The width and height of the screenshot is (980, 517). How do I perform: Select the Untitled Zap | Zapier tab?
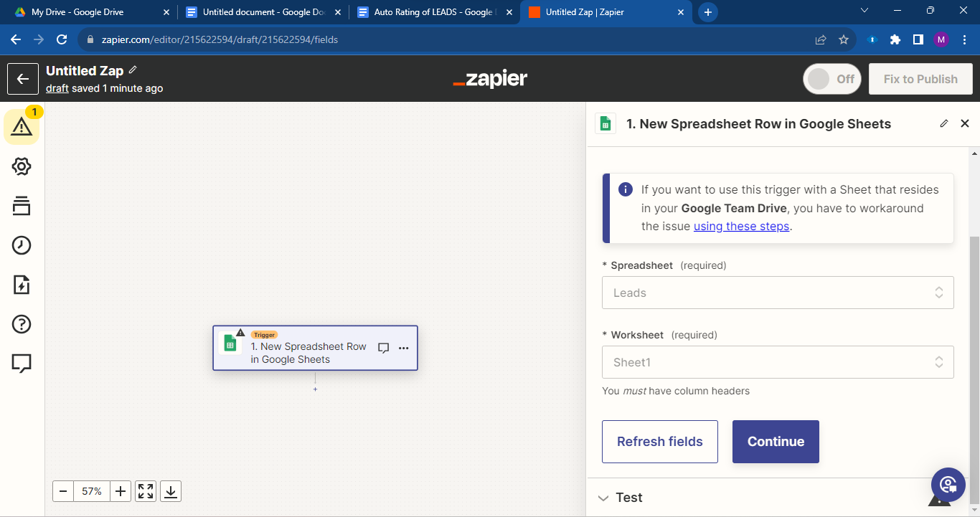pyautogui.click(x=606, y=12)
